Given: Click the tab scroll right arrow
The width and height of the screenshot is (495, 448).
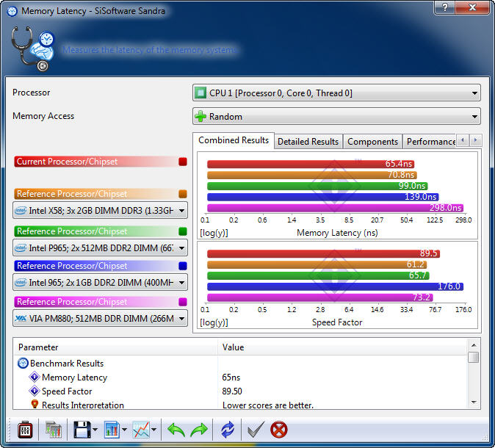Looking at the screenshot, I should (475, 140).
